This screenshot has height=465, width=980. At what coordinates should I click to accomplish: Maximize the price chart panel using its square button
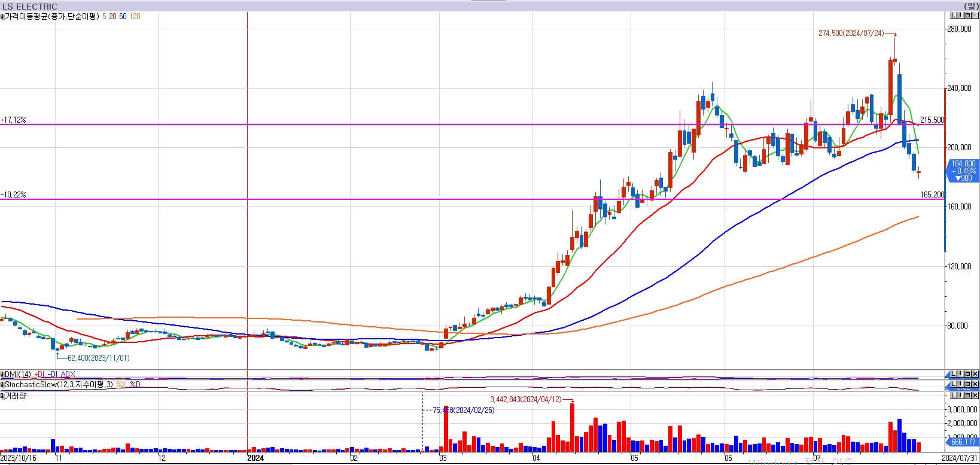coord(968,16)
